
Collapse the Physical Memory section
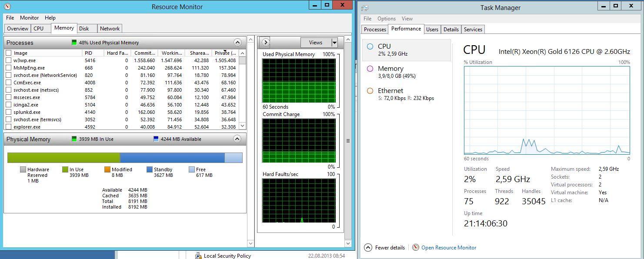[237, 139]
